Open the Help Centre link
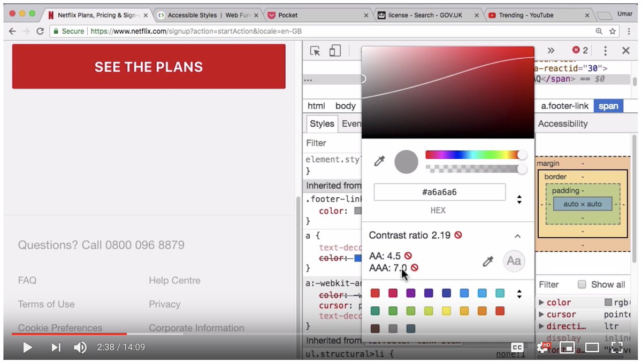 174,280
